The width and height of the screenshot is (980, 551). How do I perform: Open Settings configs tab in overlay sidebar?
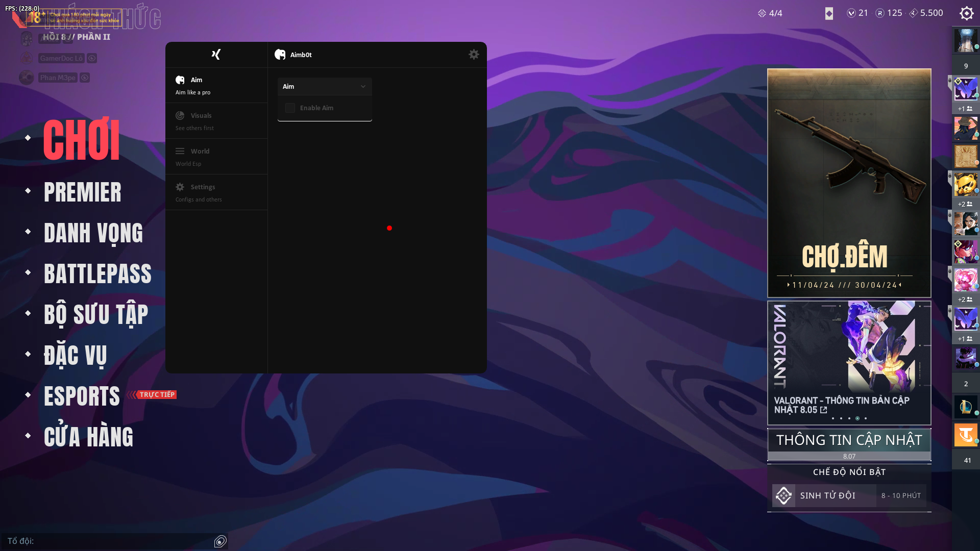(x=216, y=192)
